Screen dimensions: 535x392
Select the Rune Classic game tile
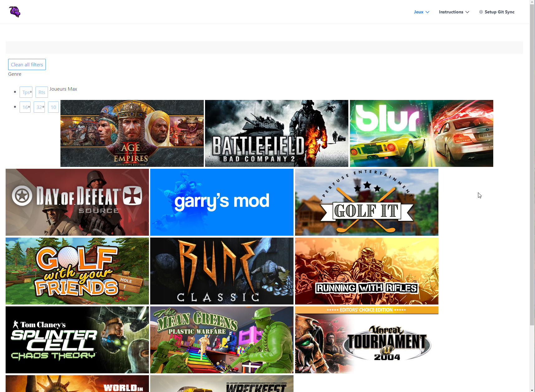(x=222, y=271)
